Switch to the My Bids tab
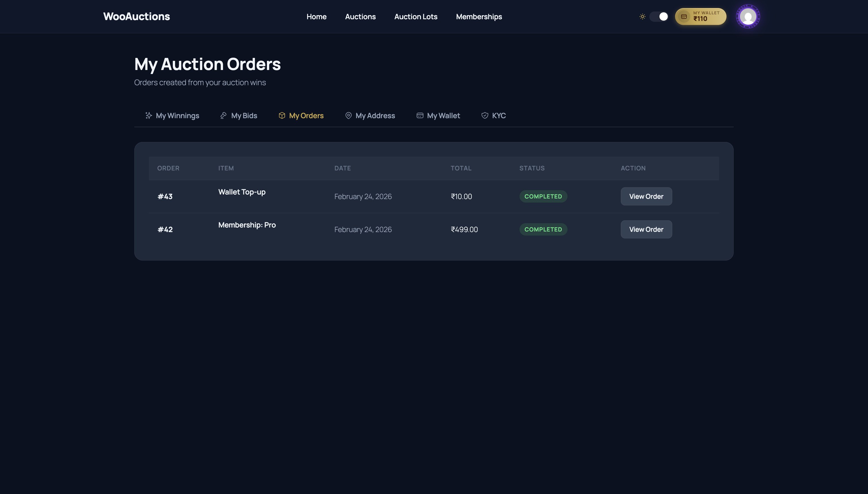 tap(244, 115)
